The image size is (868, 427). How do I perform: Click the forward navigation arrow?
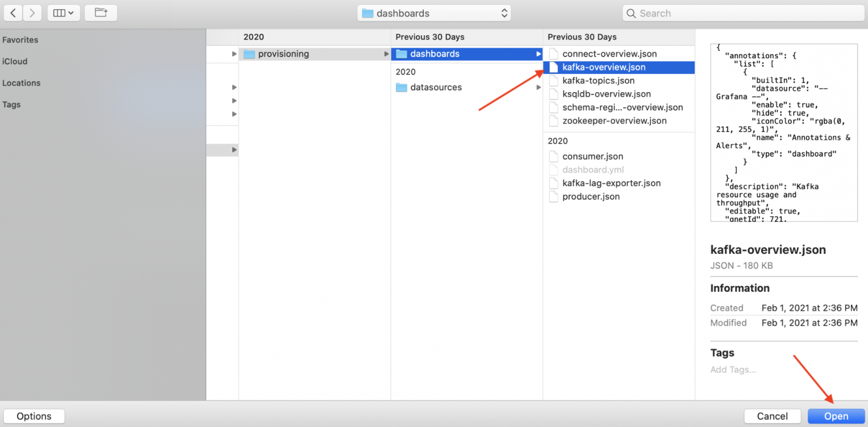32,13
